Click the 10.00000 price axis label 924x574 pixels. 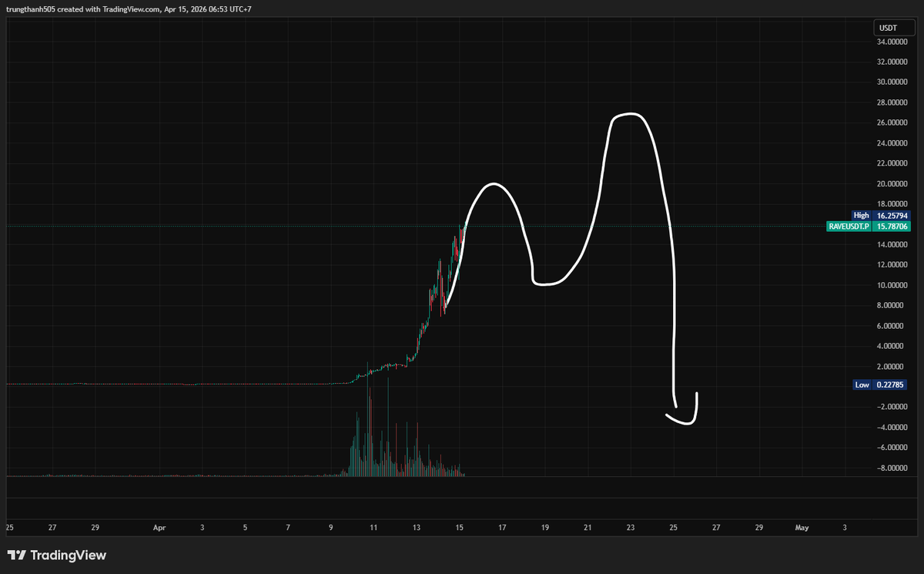click(x=893, y=286)
